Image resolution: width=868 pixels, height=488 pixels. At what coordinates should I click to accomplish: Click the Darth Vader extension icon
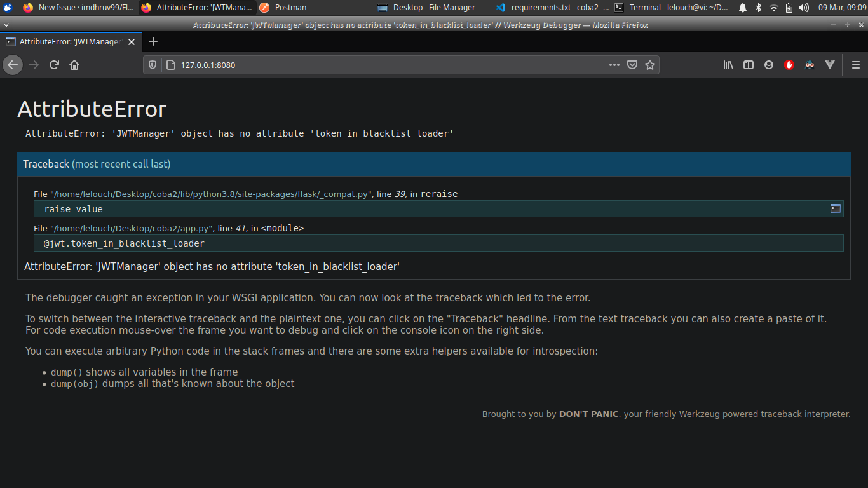810,64
